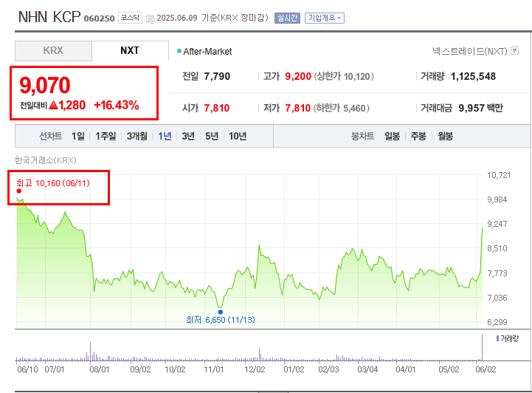Click the 06/02 x-axis date label

[x=486, y=369]
